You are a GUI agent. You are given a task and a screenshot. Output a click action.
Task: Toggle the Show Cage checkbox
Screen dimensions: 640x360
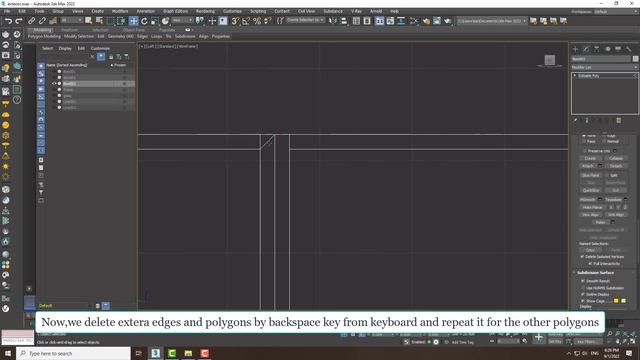pos(583,301)
